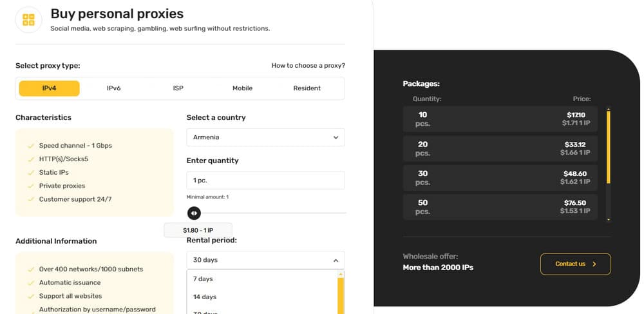Switch to the IPv6 proxy type
Image resolution: width=644 pixels, height=314 pixels.
[x=114, y=88]
